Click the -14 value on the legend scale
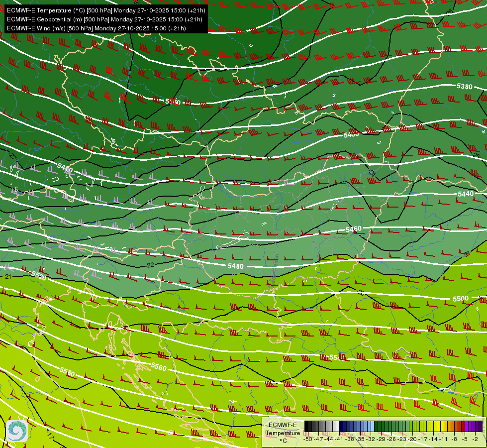This screenshot has height=448, width=487. click(433, 439)
